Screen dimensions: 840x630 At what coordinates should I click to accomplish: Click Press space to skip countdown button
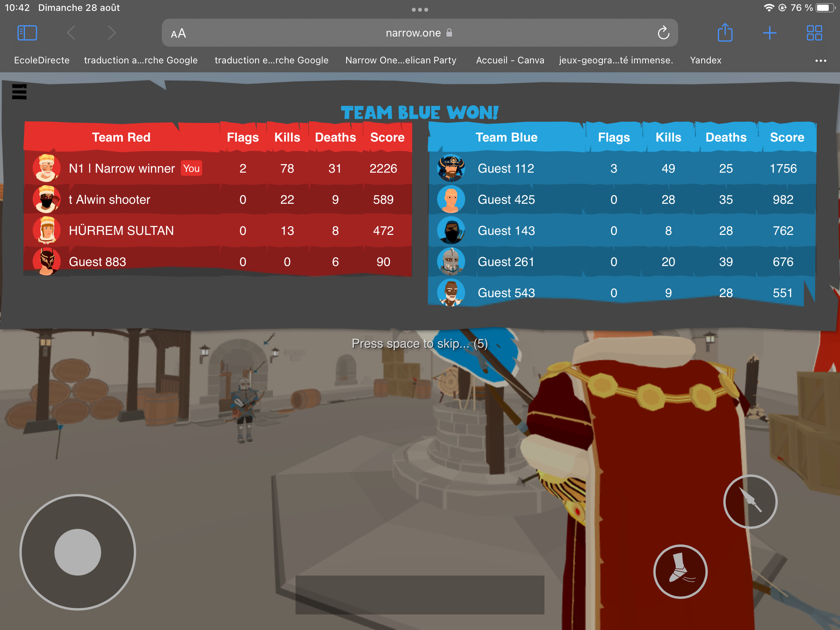click(420, 343)
